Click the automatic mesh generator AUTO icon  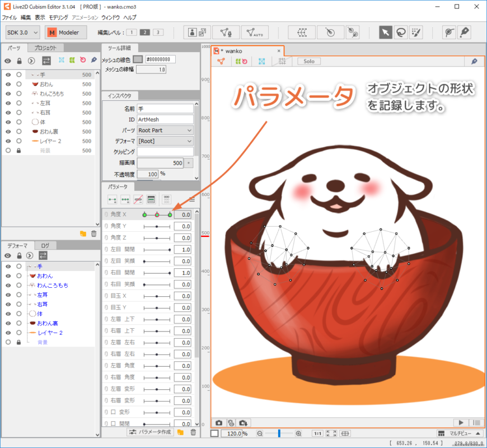(254, 32)
